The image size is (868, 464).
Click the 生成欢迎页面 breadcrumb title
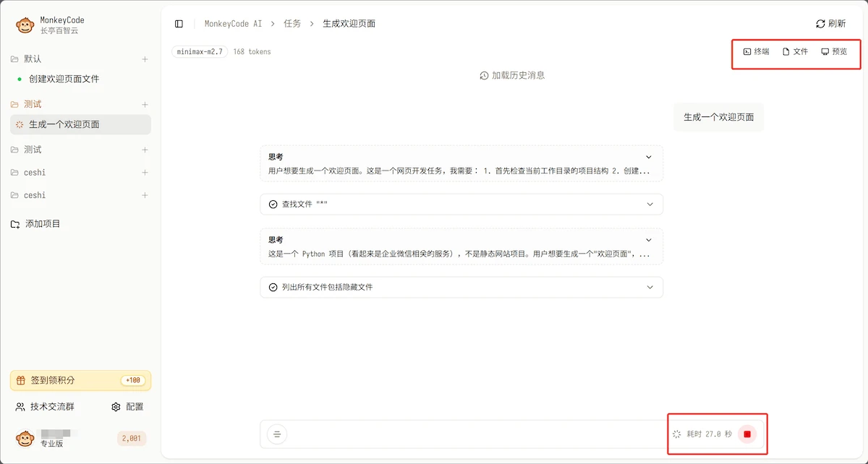pyautogui.click(x=349, y=24)
